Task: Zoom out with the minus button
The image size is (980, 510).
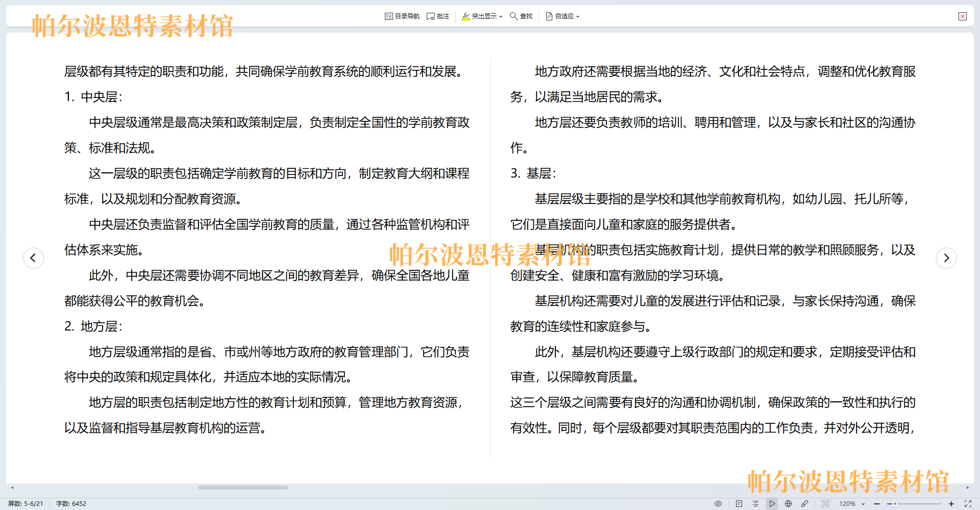Action: pyautogui.click(x=877, y=504)
